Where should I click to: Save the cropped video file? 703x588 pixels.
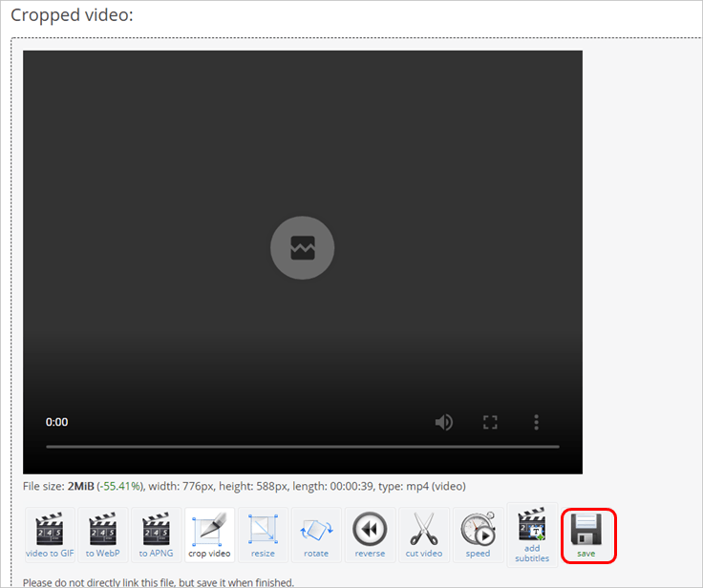click(586, 535)
